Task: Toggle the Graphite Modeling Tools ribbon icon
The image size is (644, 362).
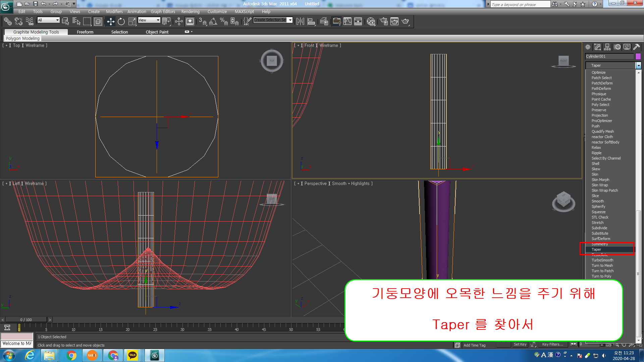Action: 336,21
